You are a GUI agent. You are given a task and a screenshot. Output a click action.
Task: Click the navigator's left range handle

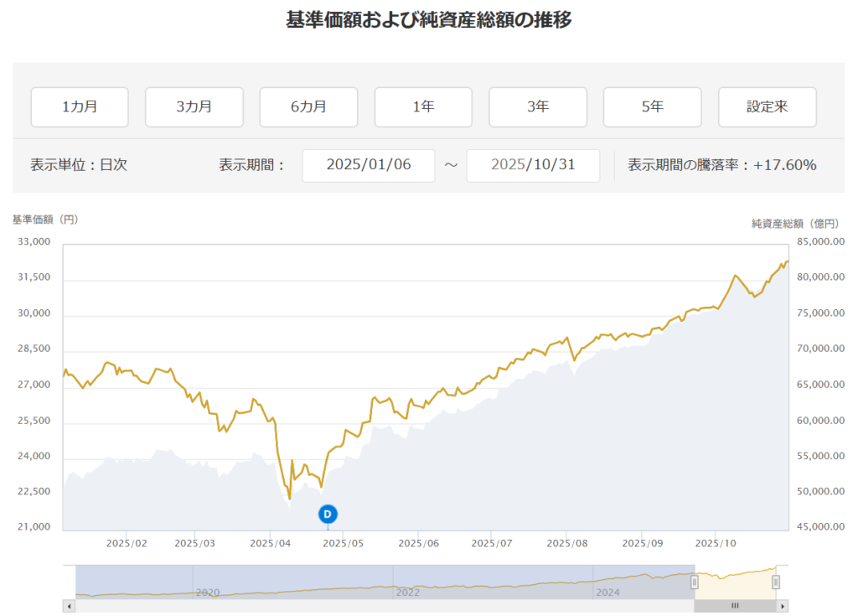694,582
